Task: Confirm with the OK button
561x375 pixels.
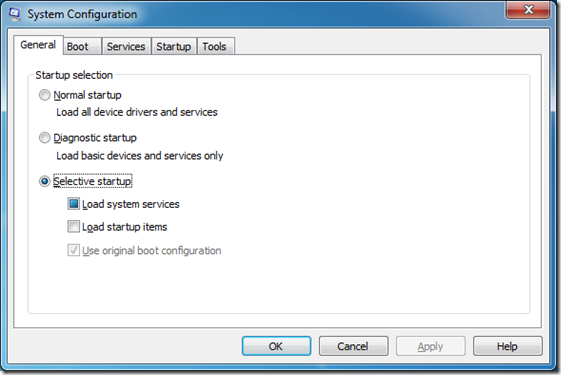Action: [276, 346]
